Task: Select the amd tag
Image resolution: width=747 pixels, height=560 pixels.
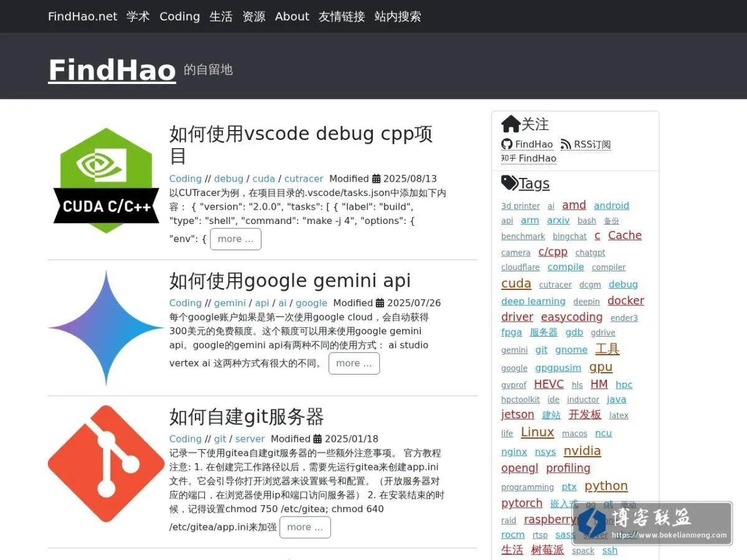Action: [574, 205]
